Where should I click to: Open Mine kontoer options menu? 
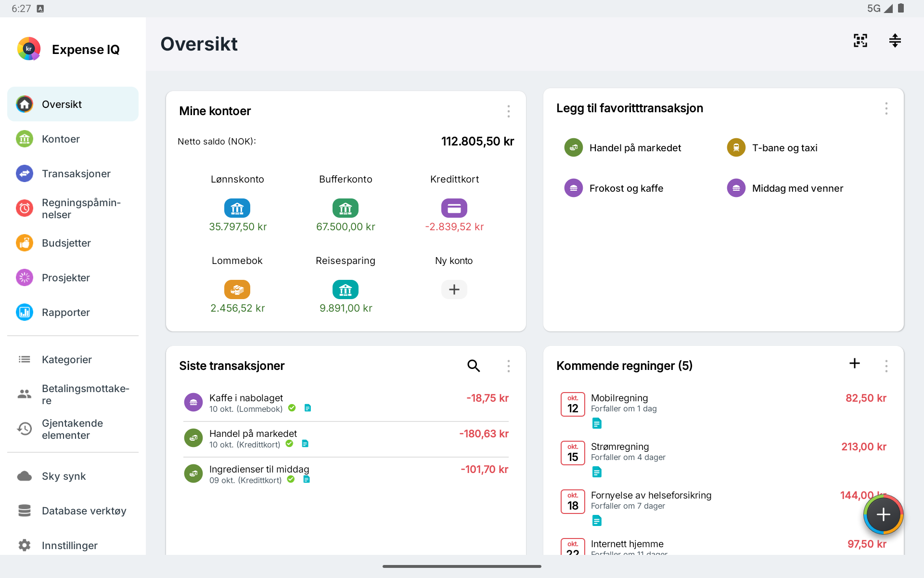[x=508, y=111]
